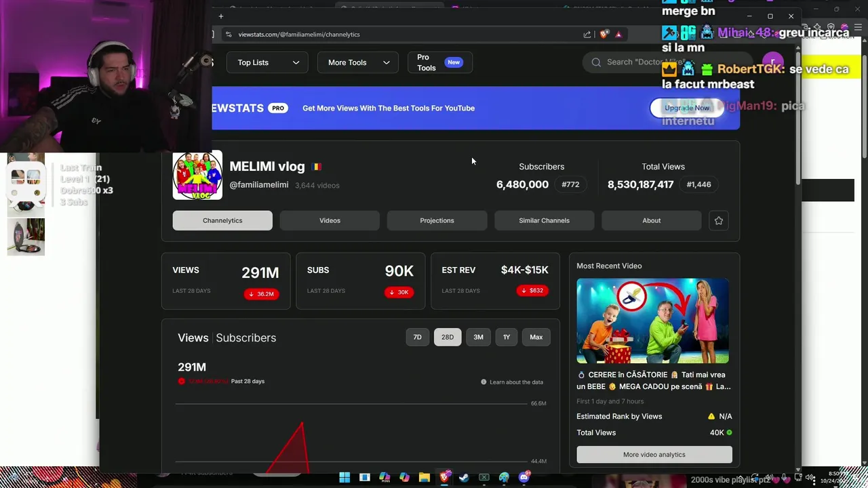
Task: Open Windows Start menu
Action: pyautogui.click(x=344, y=478)
